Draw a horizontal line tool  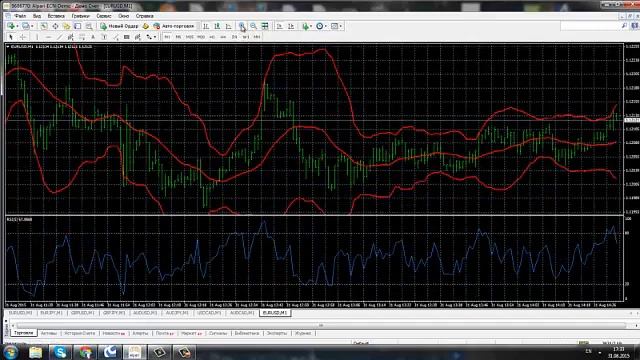(x=49, y=37)
